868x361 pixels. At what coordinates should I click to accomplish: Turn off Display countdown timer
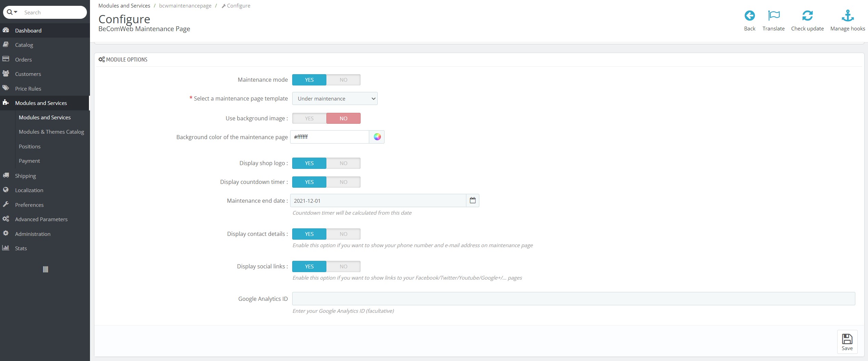[x=343, y=182]
